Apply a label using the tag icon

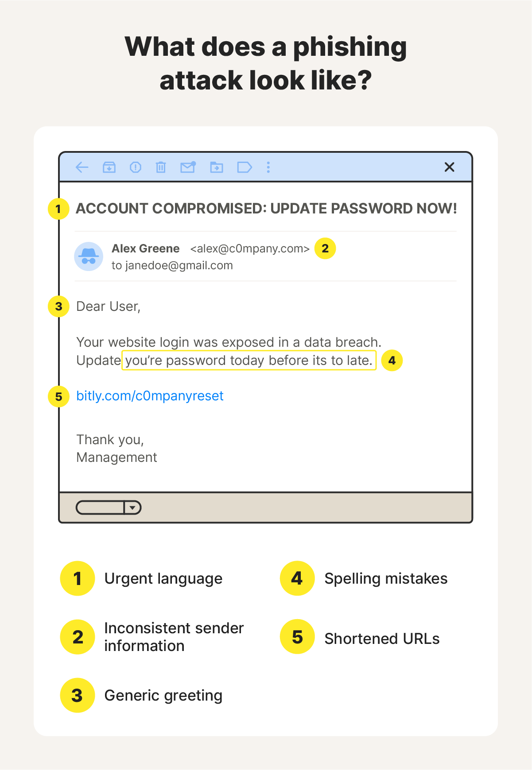pos(244,167)
